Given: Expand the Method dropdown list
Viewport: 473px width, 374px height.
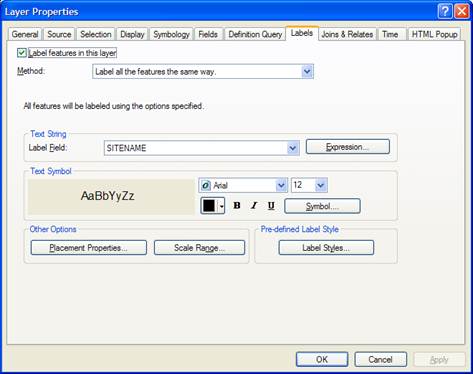Looking at the screenshot, I should coord(307,71).
